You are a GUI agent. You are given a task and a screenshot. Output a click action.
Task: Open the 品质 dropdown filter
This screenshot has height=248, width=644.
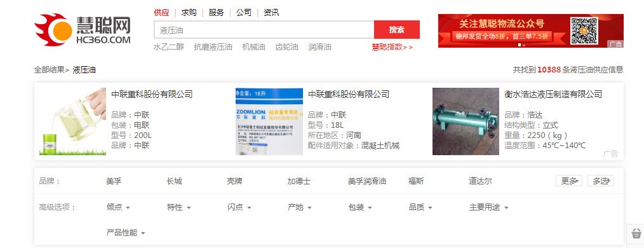420,207
